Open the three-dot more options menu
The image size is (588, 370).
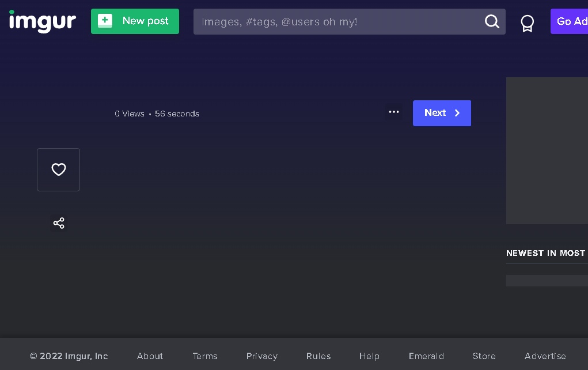(x=394, y=112)
